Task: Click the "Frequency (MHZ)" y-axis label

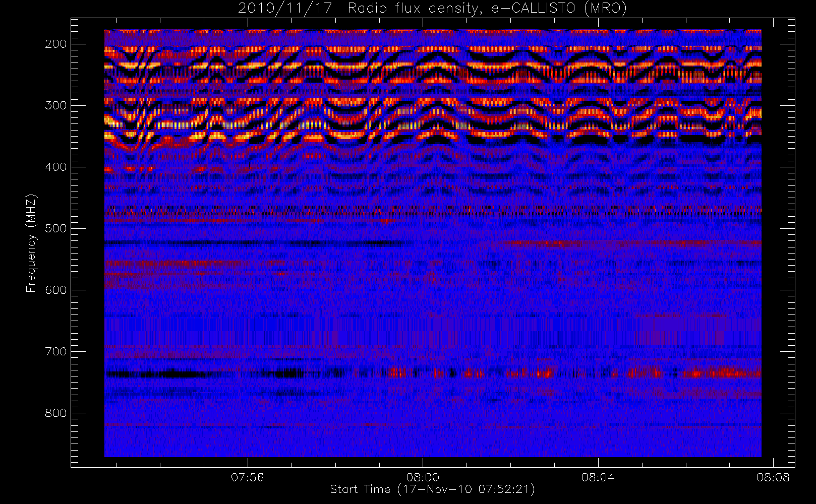Action: click(x=31, y=243)
